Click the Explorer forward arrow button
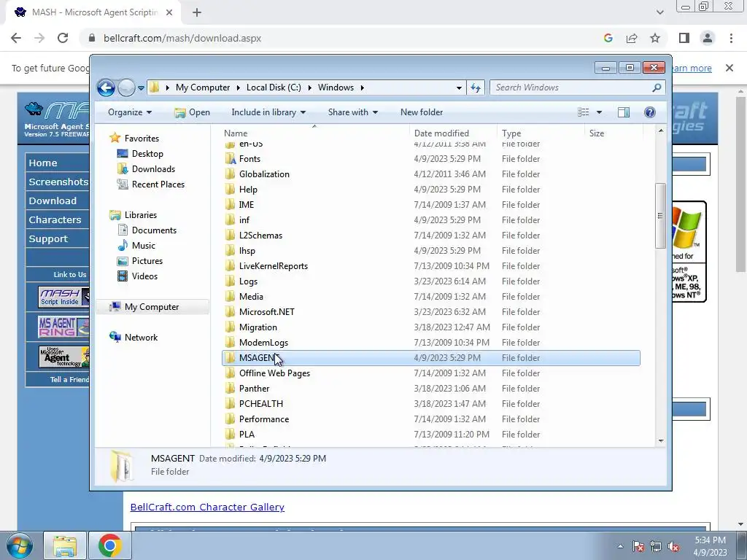The height and width of the screenshot is (560, 747). pyautogui.click(x=126, y=87)
